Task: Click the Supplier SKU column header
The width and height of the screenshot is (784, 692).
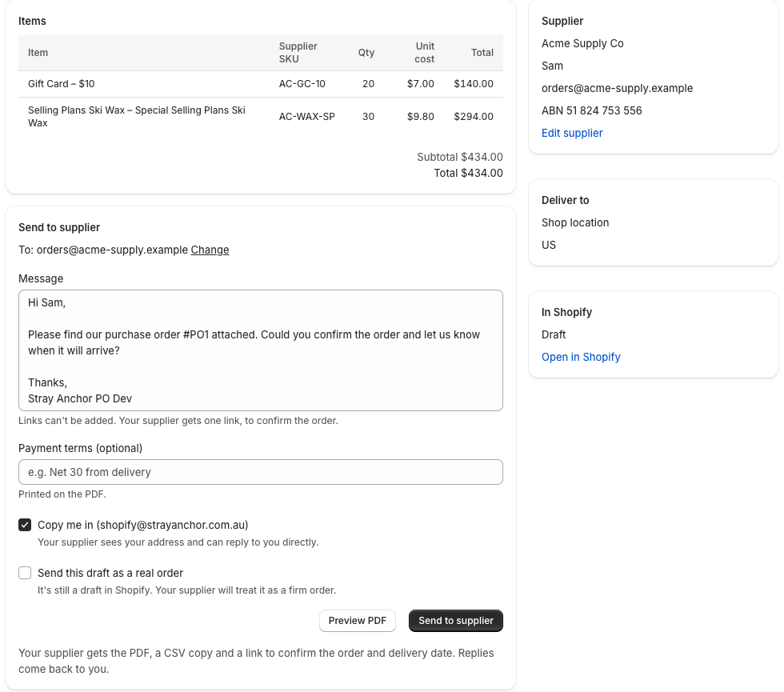Action: point(298,53)
